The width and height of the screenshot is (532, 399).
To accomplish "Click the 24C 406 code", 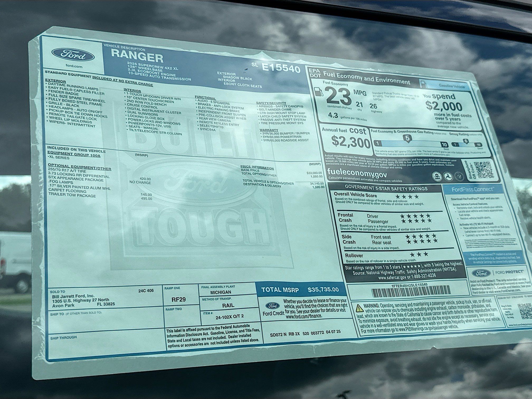I will 146,291.
